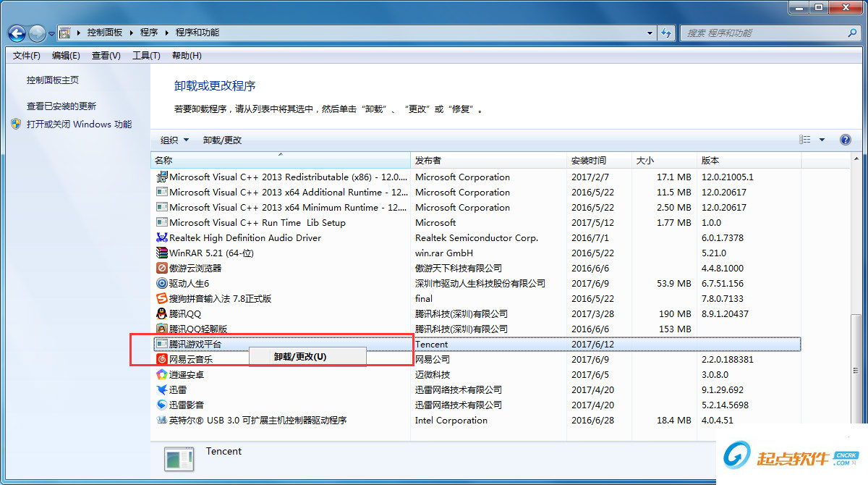This screenshot has width=868, height=485.
Task: Click the search magnifier icon
Action: [852, 33]
